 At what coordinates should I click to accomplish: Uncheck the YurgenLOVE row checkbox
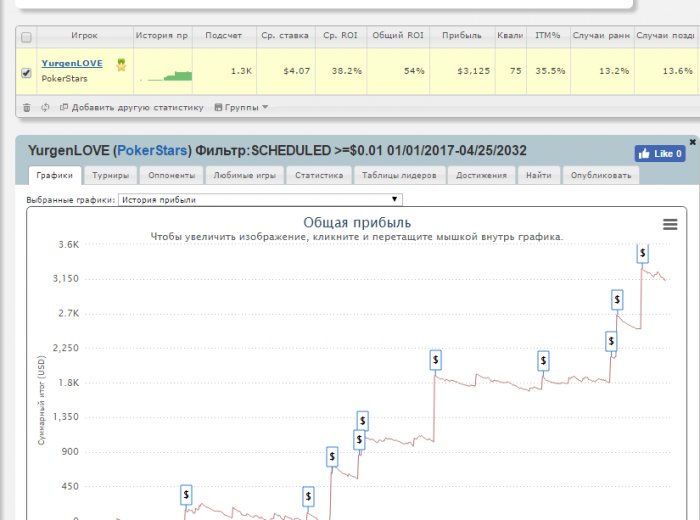coord(27,72)
